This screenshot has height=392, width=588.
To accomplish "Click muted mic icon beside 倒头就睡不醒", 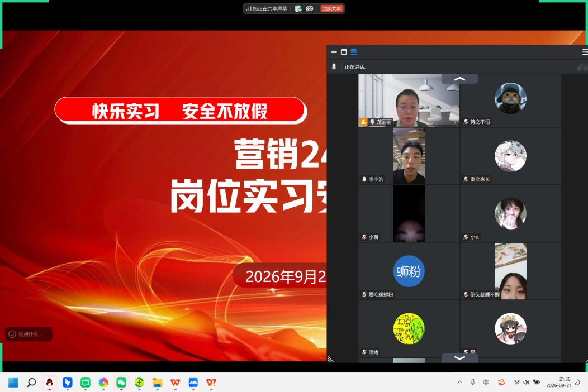I will pos(466,295).
